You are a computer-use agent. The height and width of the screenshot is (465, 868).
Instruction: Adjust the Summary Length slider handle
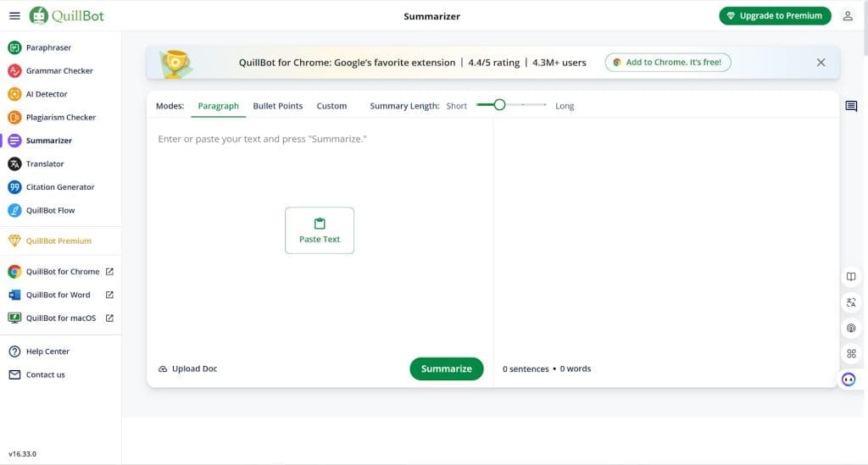point(499,104)
